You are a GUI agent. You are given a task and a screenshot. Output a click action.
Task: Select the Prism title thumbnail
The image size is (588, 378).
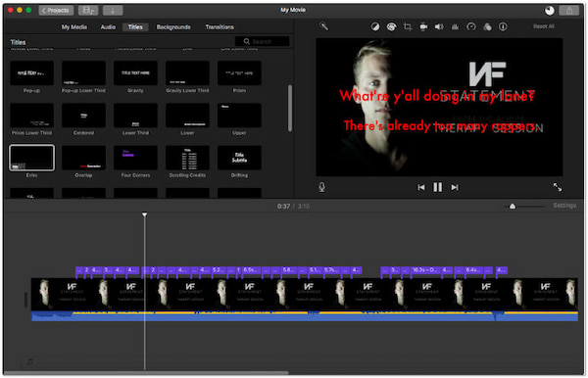click(x=239, y=73)
